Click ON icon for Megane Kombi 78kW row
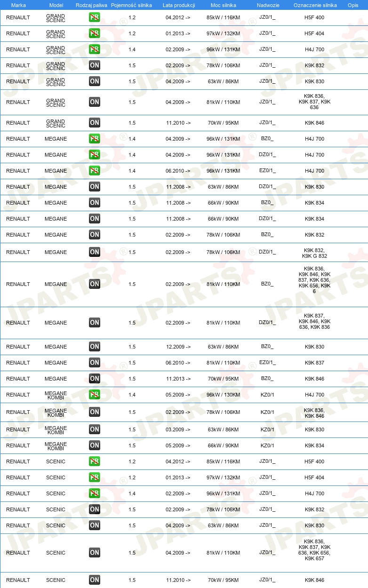Screen dimensions: 368x588 click(x=95, y=412)
